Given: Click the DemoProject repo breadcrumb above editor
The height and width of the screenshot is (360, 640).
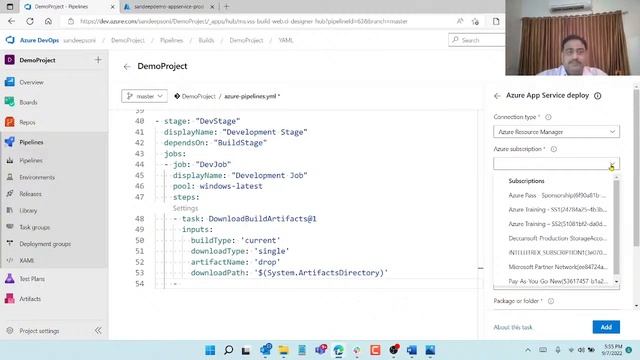Looking at the screenshot, I should tap(198, 96).
